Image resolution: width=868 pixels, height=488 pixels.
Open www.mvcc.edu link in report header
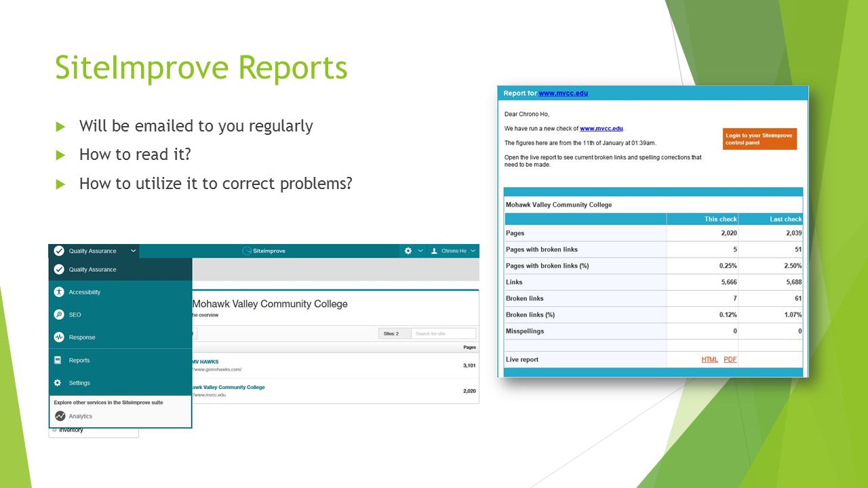[564, 94]
